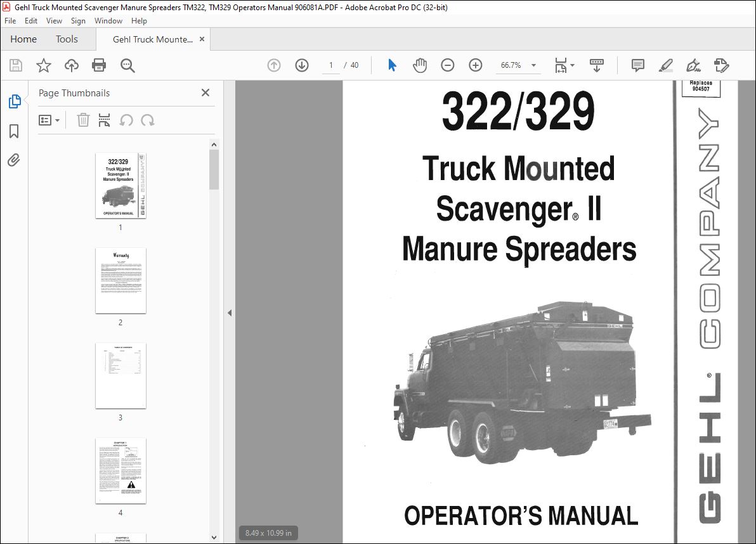Expand page fit options dropdown arrow
The height and width of the screenshot is (544, 756).
click(572, 65)
